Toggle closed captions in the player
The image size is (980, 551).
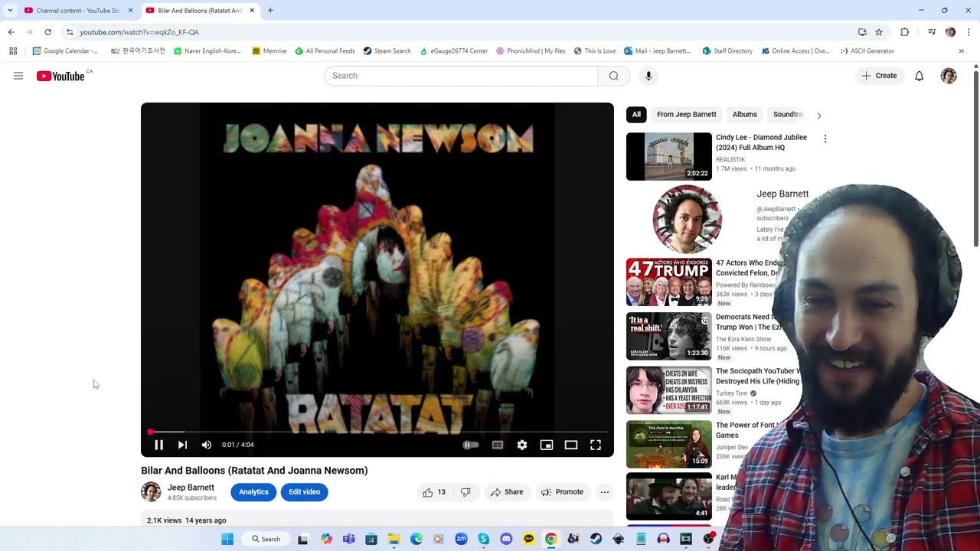point(498,445)
